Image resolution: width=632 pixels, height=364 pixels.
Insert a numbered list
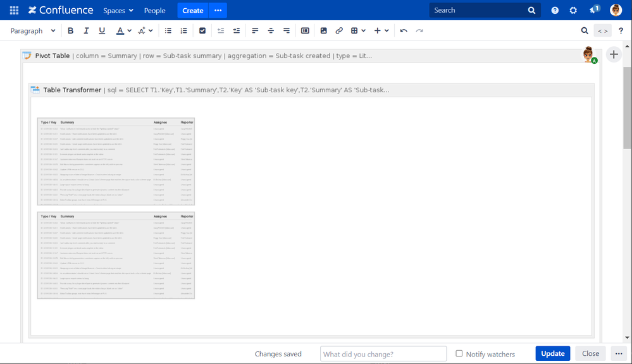pyautogui.click(x=184, y=30)
